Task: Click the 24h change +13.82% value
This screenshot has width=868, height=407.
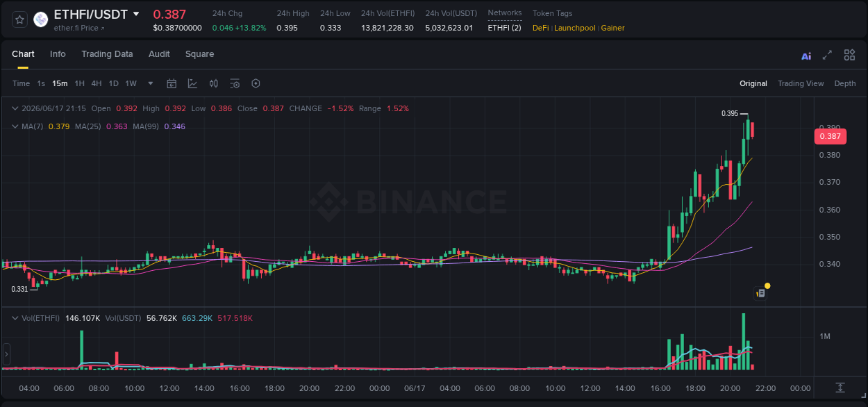Action: click(x=251, y=28)
